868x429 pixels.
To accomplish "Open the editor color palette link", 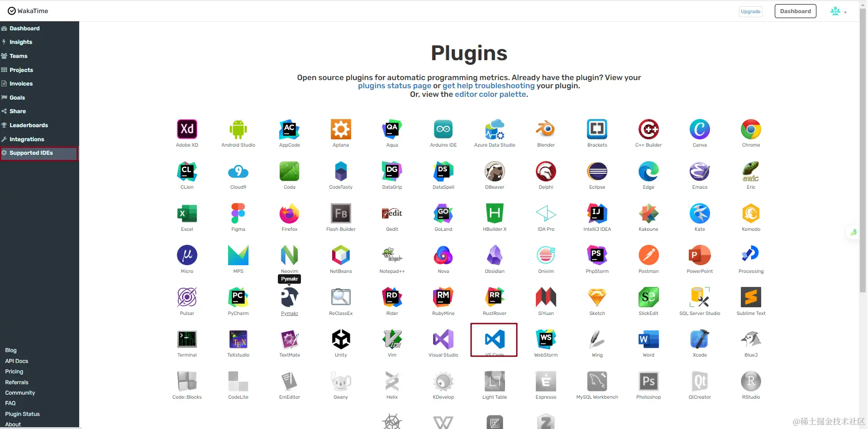I will coord(490,94).
